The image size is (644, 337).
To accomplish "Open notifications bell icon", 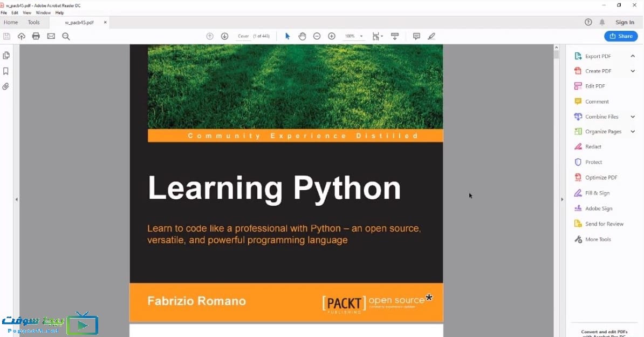I will coord(602,22).
